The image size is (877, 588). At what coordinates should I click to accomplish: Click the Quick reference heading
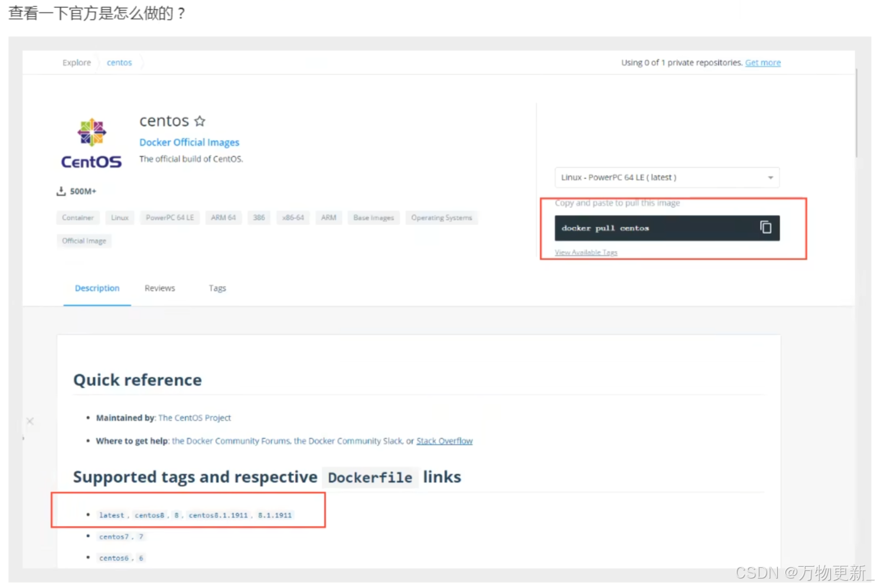pos(138,380)
